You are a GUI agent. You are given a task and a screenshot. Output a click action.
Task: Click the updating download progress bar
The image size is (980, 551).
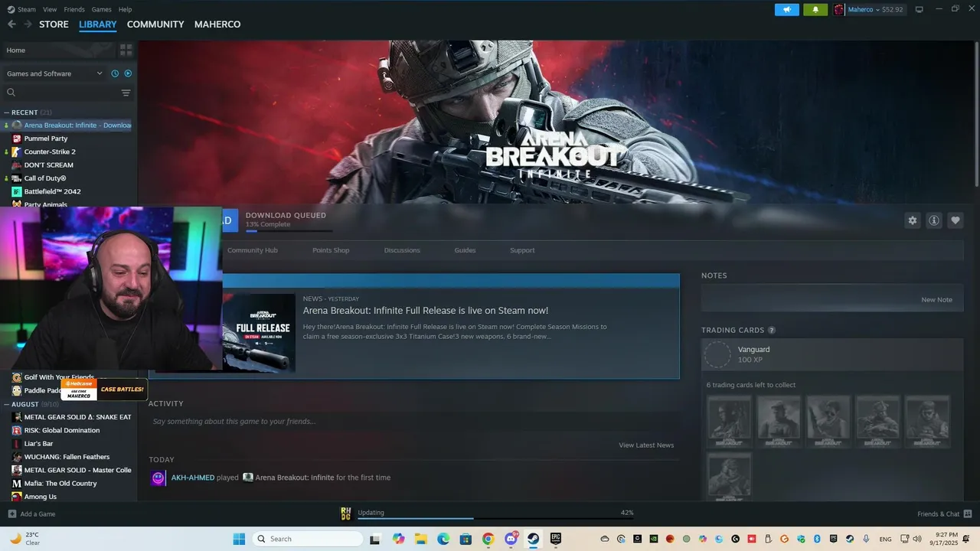tap(495, 518)
